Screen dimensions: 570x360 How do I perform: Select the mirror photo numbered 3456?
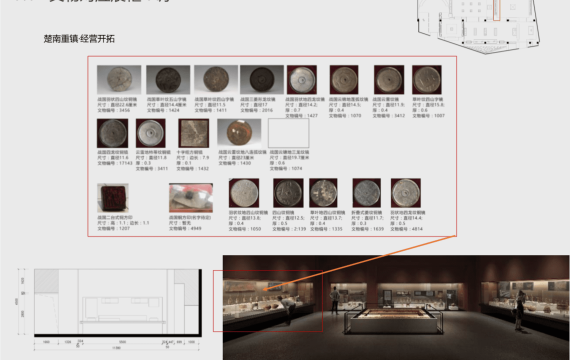click(x=119, y=80)
